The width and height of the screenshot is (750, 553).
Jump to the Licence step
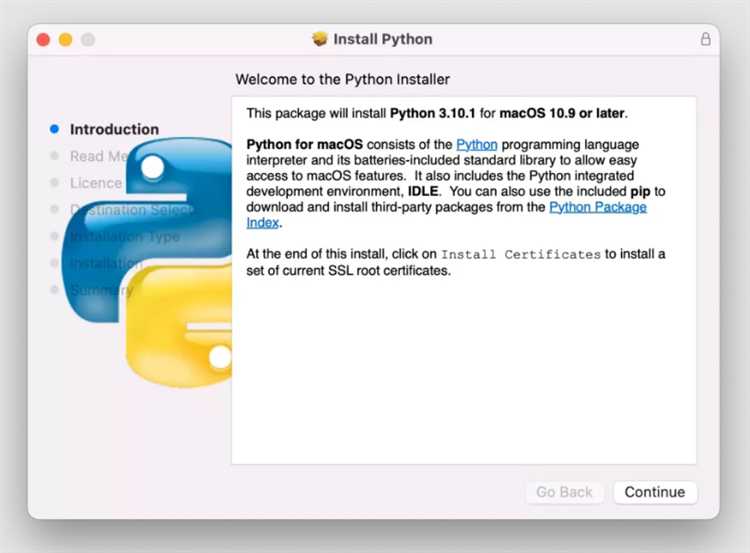(x=95, y=183)
